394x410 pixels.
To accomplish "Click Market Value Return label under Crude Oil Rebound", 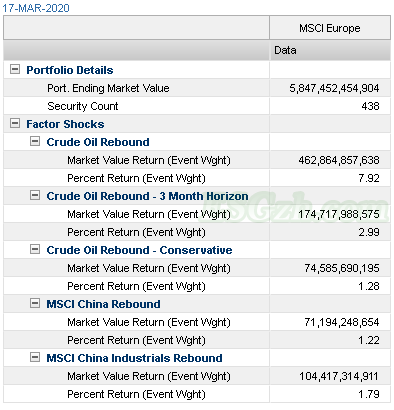I will (x=149, y=160).
